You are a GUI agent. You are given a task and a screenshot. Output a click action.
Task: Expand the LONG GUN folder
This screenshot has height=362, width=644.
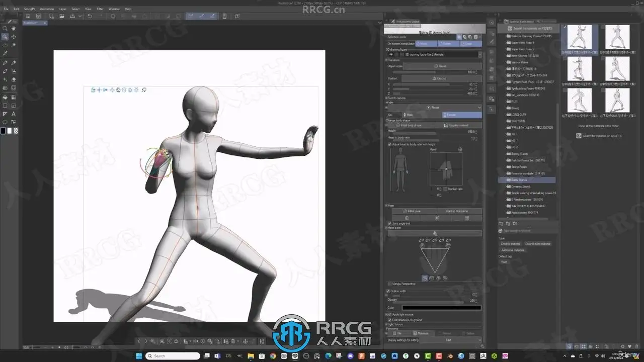(507, 115)
